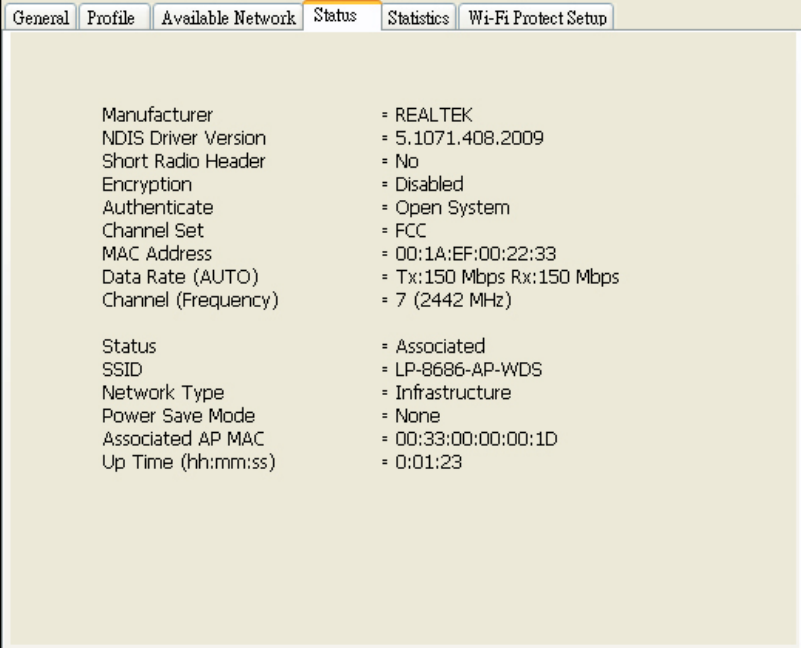Screen dimensions: 801x648
Task: Click the up time value 0:01:23
Action: (429, 462)
